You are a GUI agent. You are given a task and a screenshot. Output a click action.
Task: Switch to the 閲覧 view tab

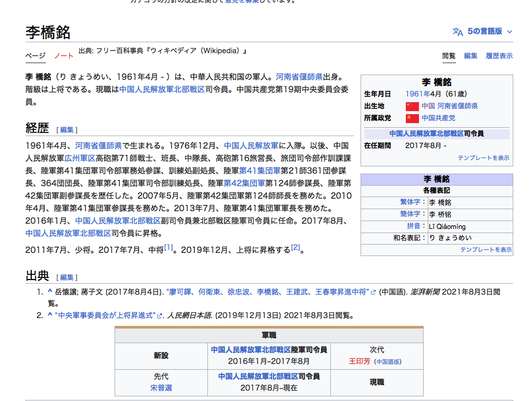point(449,56)
